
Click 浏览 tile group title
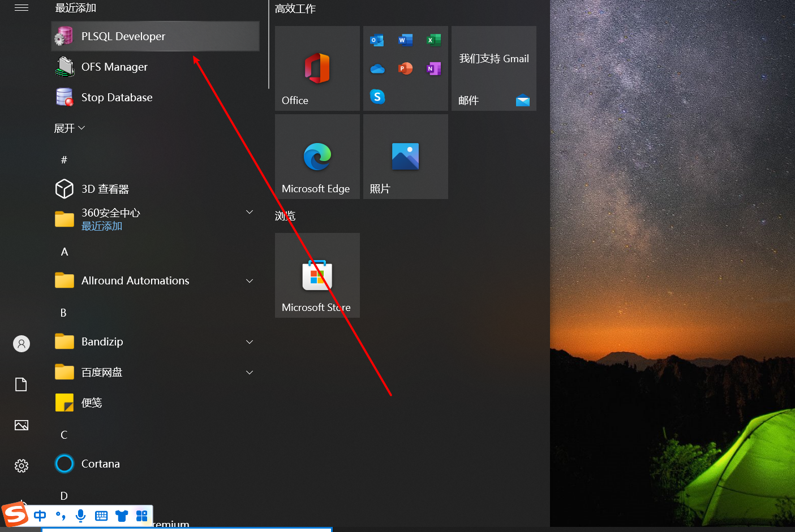(x=285, y=215)
